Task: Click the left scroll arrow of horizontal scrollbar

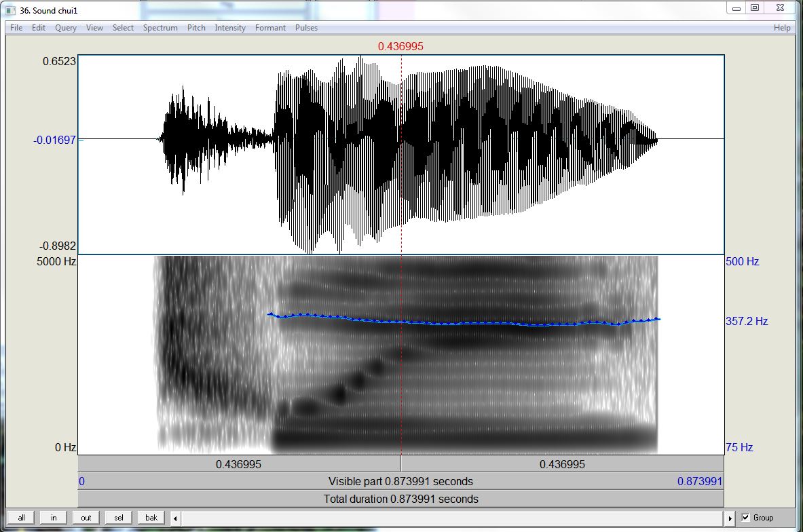Action: [x=175, y=518]
